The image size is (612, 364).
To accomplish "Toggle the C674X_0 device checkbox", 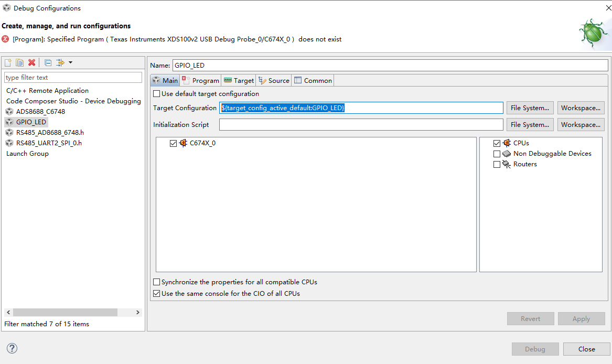I will (173, 143).
